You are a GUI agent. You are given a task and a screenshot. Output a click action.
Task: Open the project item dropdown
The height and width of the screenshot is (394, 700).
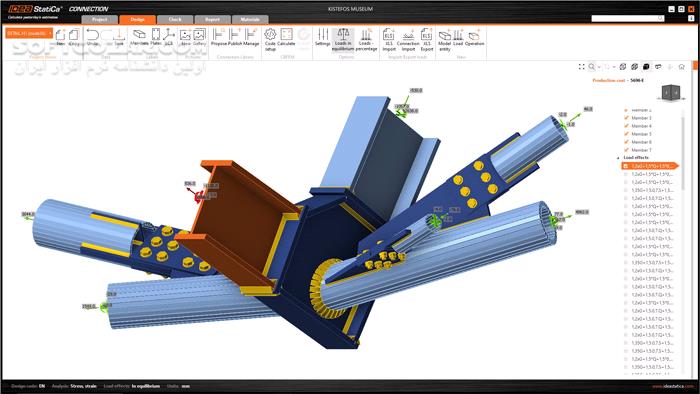[29, 33]
